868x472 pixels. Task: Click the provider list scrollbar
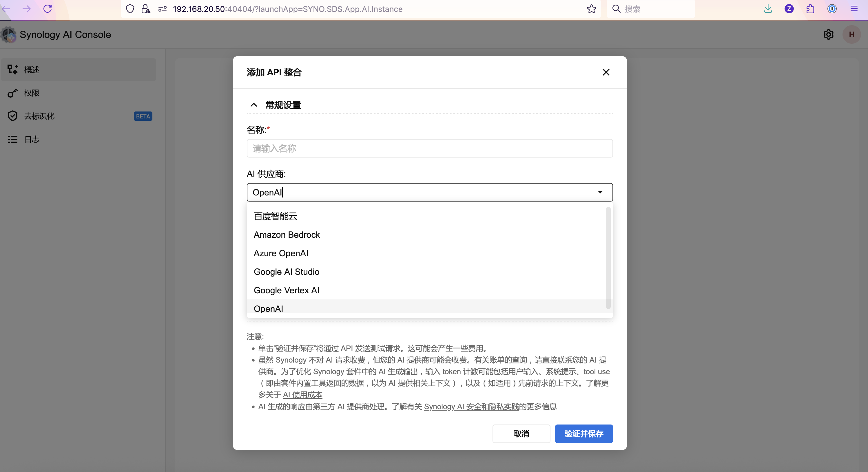click(x=608, y=258)
